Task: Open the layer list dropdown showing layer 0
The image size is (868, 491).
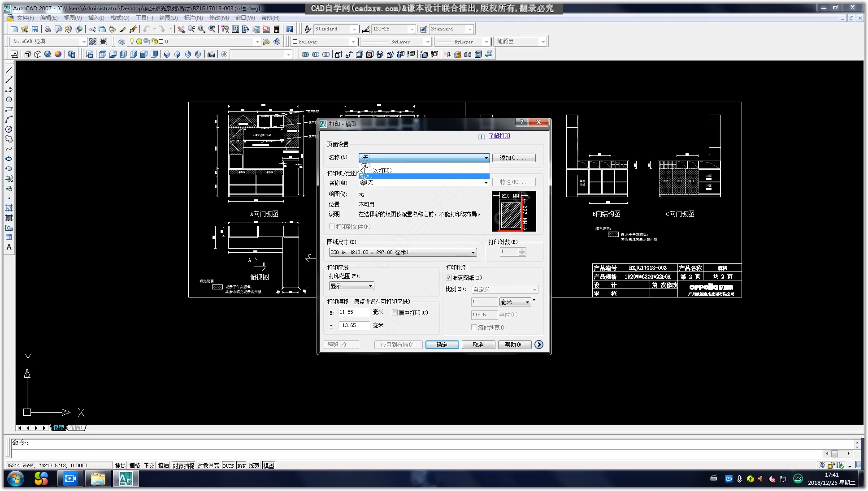Action: coord(194,42)
